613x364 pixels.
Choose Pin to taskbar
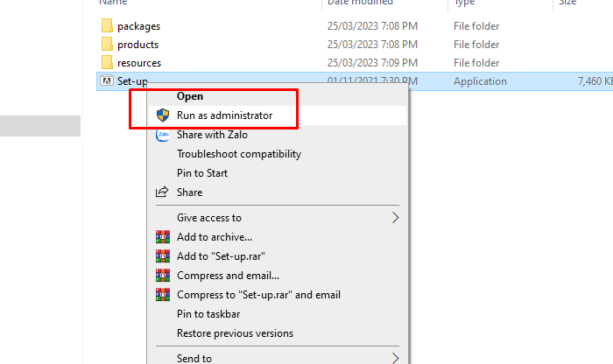coord(208,314)
